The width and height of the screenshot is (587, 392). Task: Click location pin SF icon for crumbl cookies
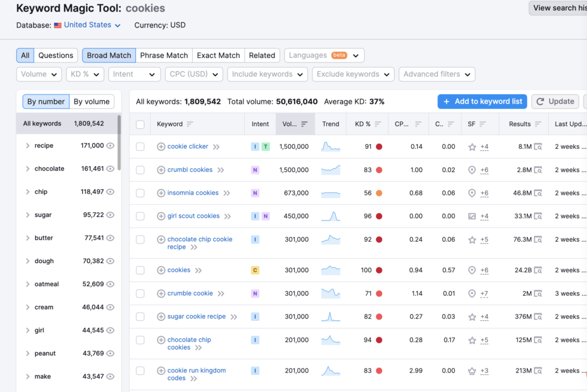[x=472, y=170]
